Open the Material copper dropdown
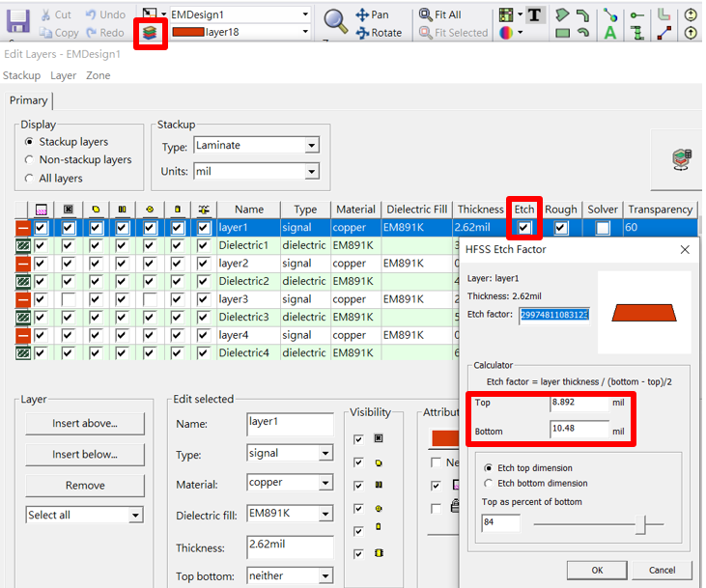 pyautogui.click(x=325, y=483)
